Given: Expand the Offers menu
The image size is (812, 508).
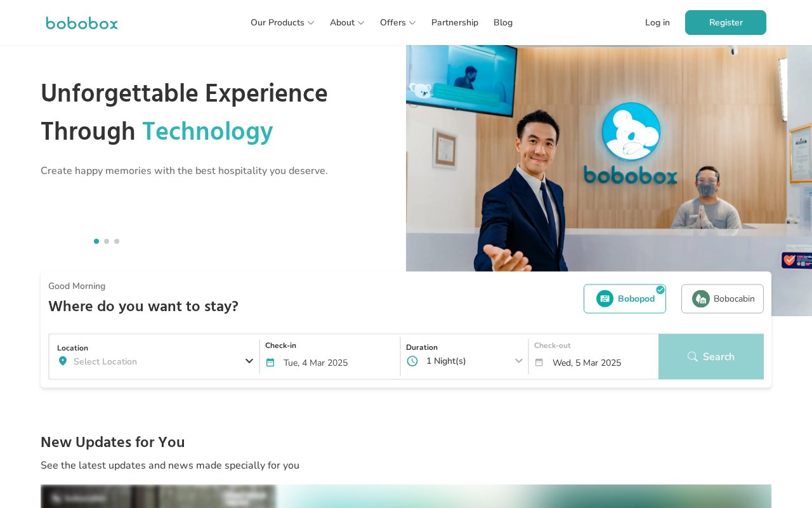Looking at the screenshot, I should pos(398,23).
